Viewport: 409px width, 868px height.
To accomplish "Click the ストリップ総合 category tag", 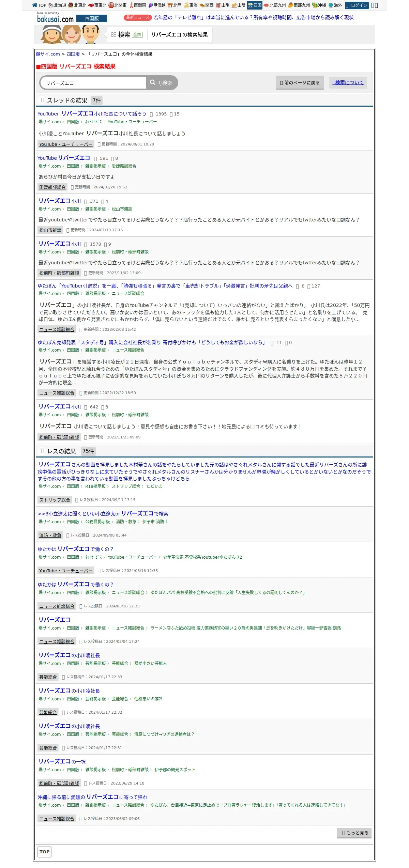I will 55,500.
